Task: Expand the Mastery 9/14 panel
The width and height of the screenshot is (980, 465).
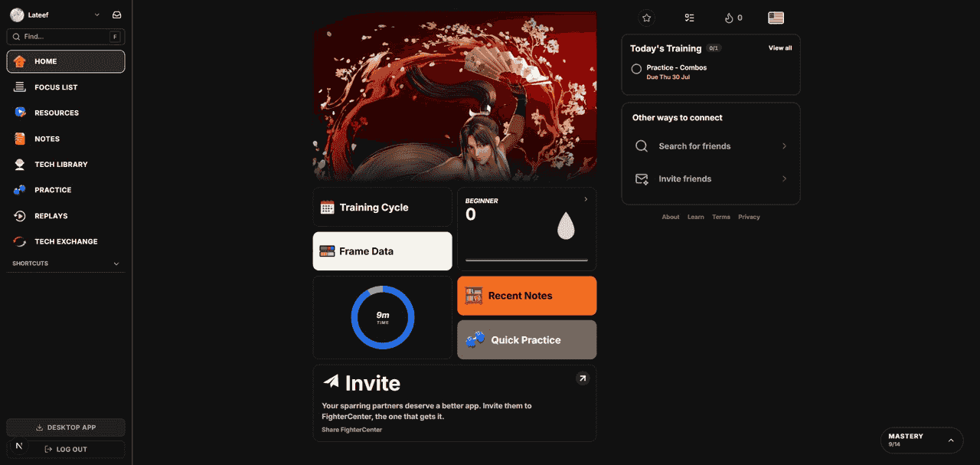Action: pyautogui.click(x=922, y=440)
